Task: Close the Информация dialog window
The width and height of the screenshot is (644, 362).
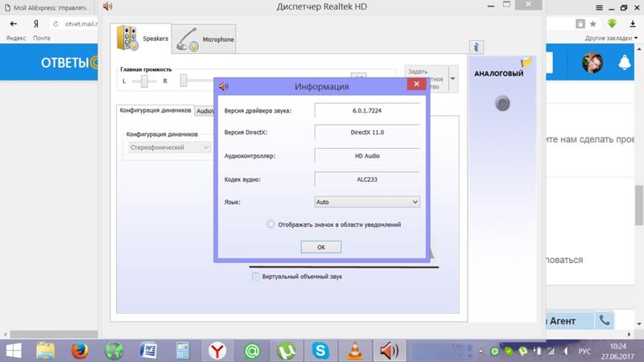Action: coord(416,86)
